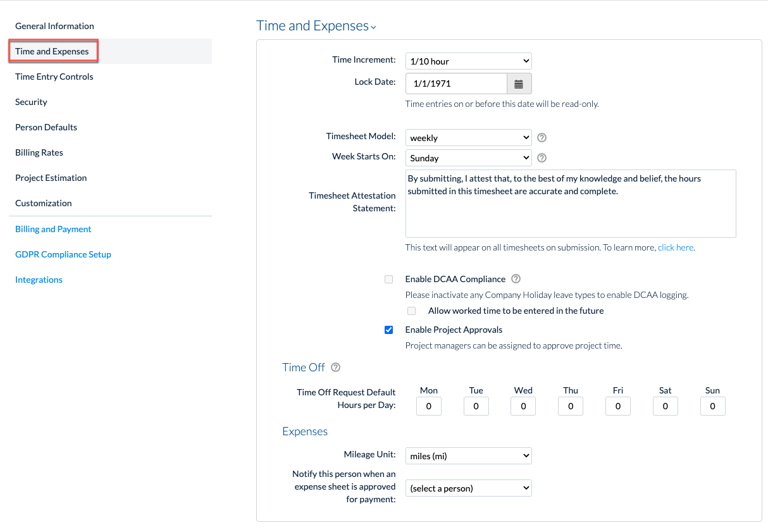
Task: Show help for the Time Off section
Action: pyautogui.click(x=336, y=368)
